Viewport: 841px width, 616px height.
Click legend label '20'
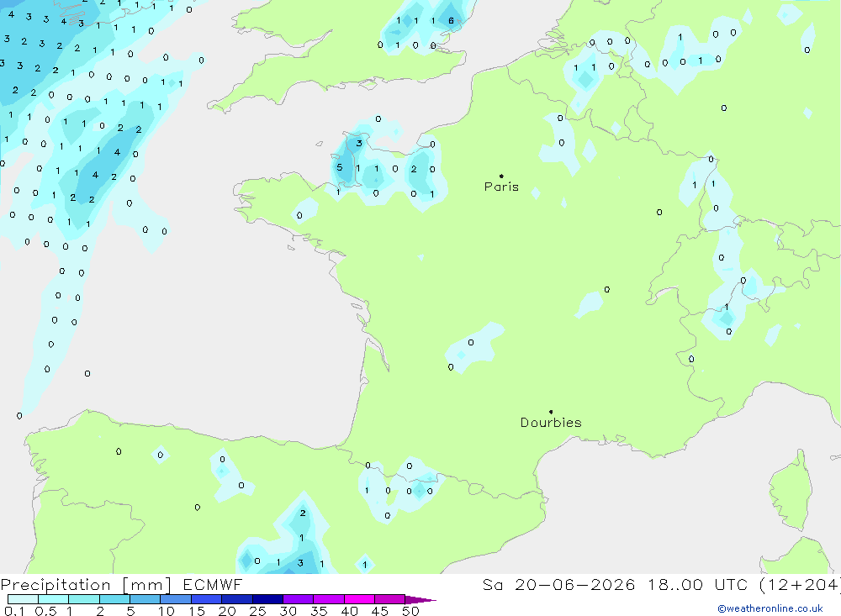pos(227,611)
